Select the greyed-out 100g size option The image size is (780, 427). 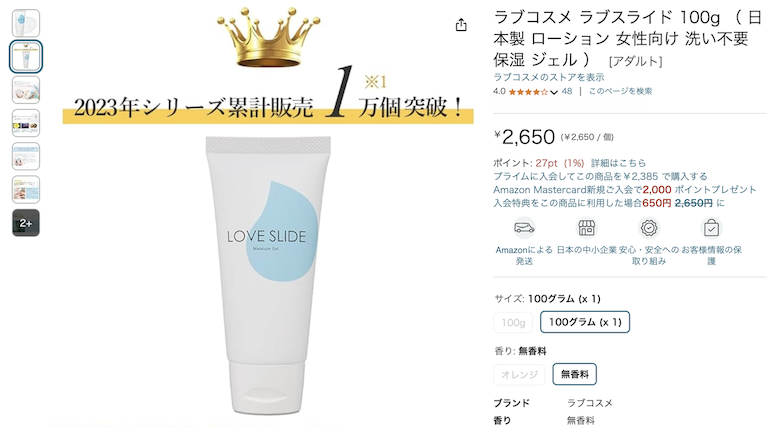tap(513, 322)
